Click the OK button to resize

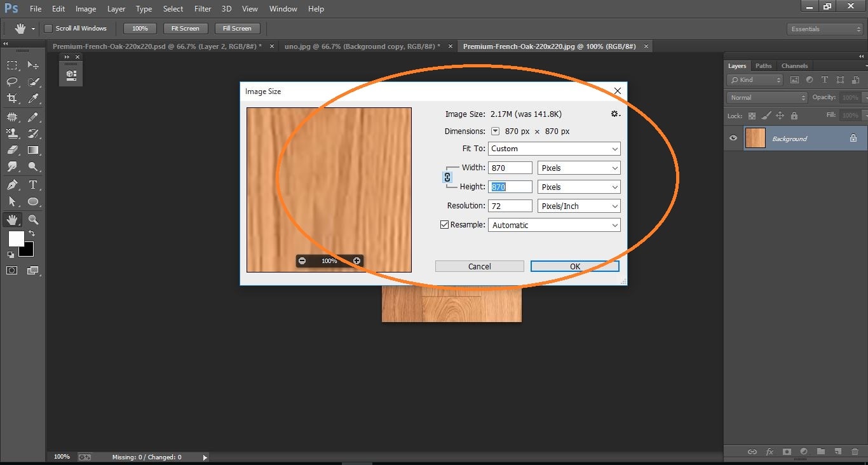(x=574, y=266)
